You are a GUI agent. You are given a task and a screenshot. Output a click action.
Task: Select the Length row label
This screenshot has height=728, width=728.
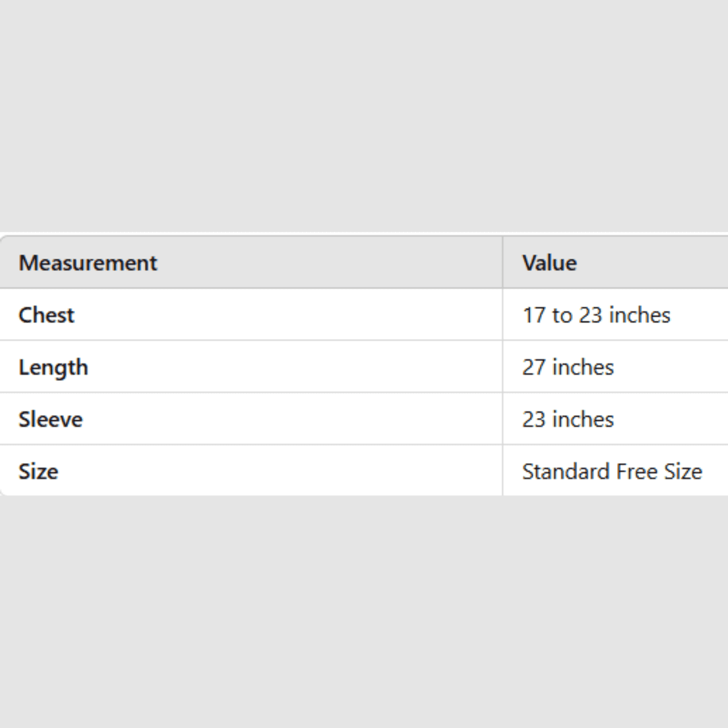point(53,367)
